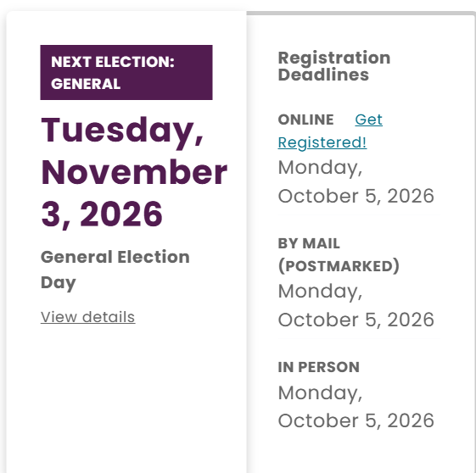The width and height of the screenshot is (476, 473).
Task: Click divider line below by mail deadline
Action: tap(359, 338)
